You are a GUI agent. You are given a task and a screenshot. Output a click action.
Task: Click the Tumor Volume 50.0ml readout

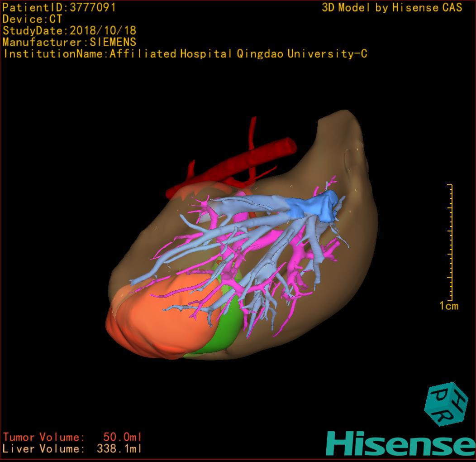click(72, 437)
